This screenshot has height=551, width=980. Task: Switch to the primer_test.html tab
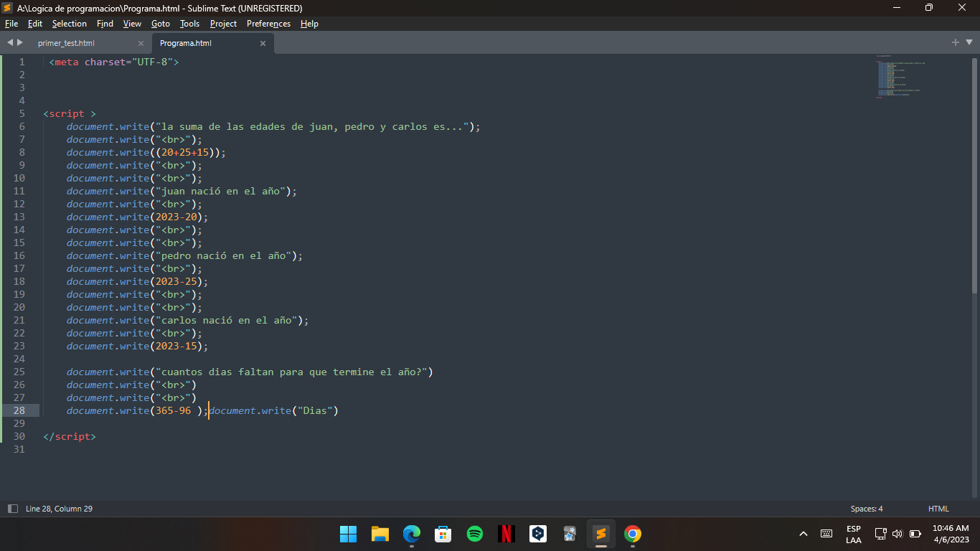point(66,43)
